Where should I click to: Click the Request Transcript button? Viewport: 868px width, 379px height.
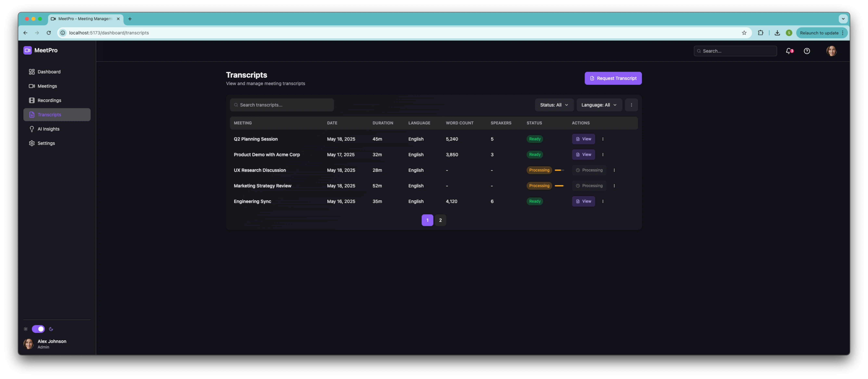[613, 78]
